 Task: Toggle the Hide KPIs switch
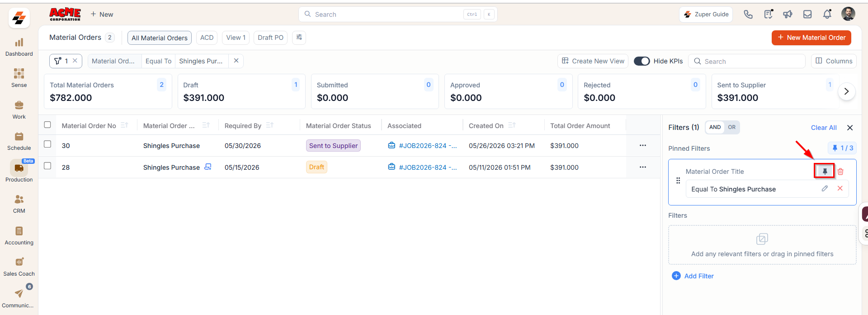(642, 61)
